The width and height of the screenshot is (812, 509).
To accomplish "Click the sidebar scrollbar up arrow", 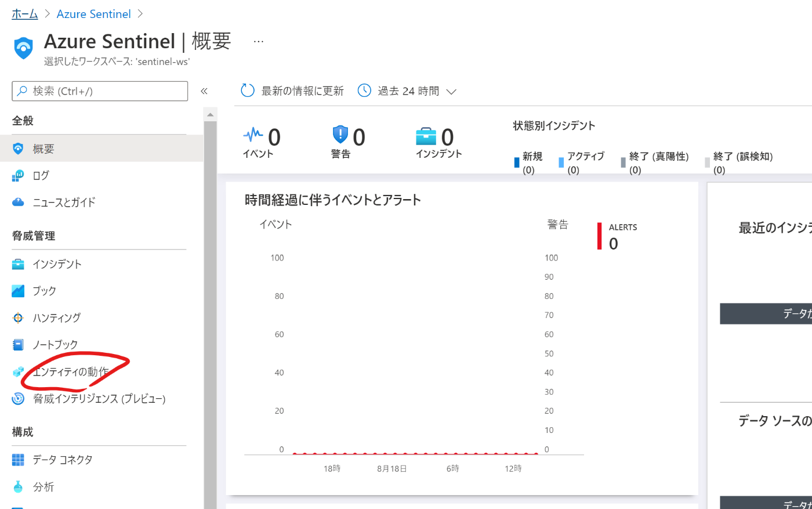I will 210,114.
